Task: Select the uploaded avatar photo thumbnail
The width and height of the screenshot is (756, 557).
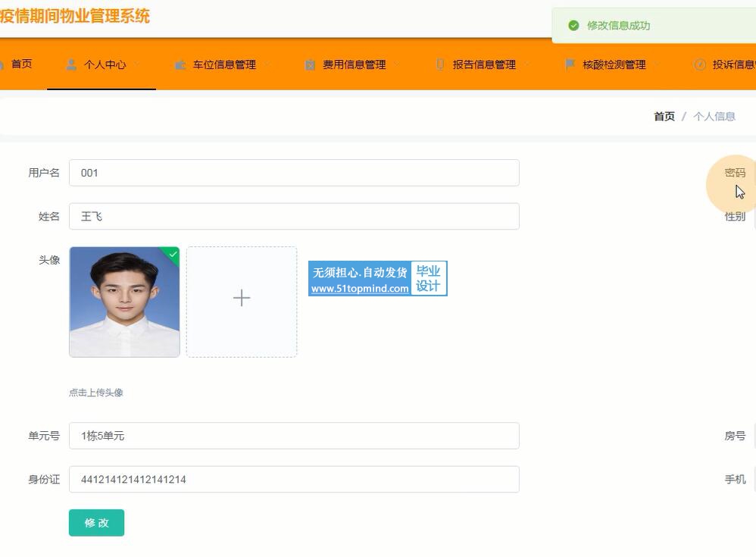Action: point(124,302)
